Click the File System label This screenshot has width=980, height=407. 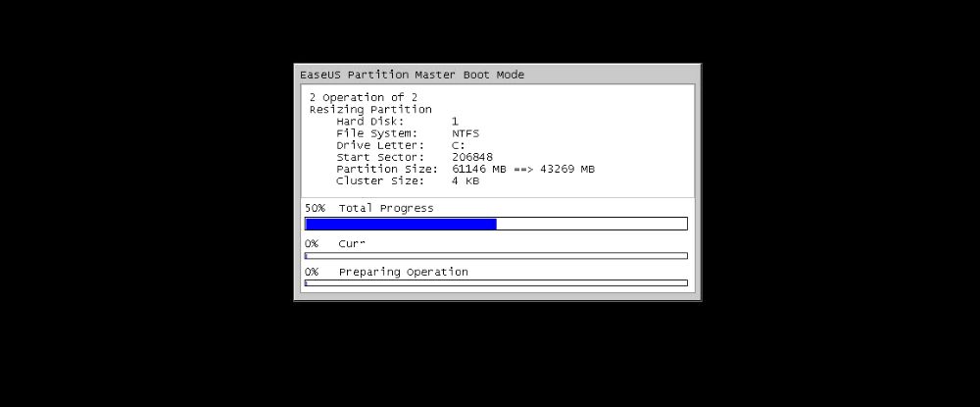(377, 133)
